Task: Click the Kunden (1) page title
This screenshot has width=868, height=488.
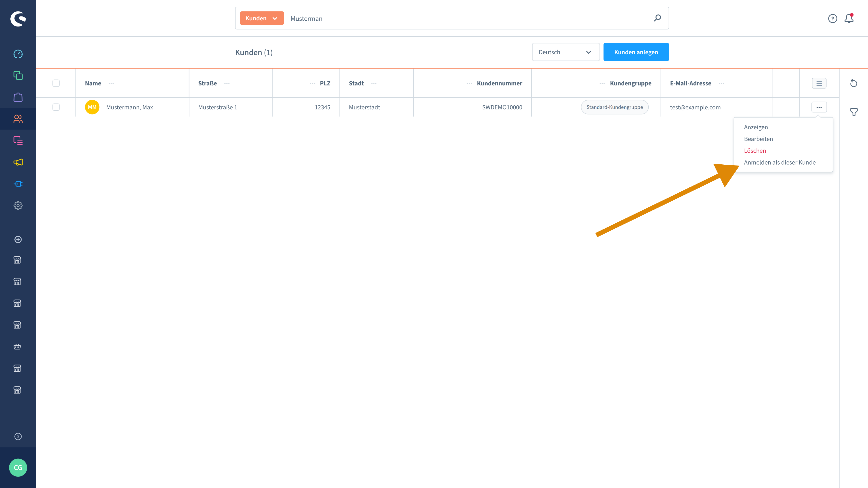Action: pyautogui.click(x=254, y=52)
